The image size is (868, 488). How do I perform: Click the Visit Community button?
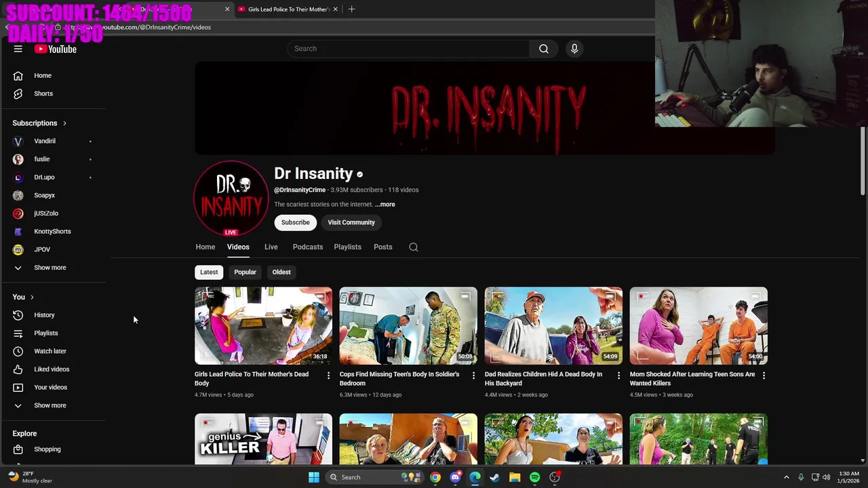tap(351, 222)
